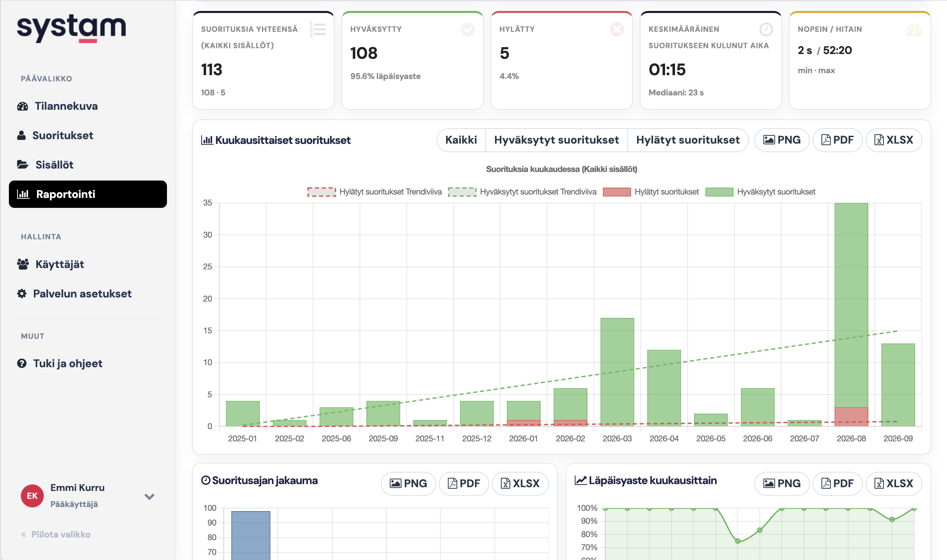Click the EK user avatar
Viewport: 947px width, 560px height.
[x=32, y=496]
